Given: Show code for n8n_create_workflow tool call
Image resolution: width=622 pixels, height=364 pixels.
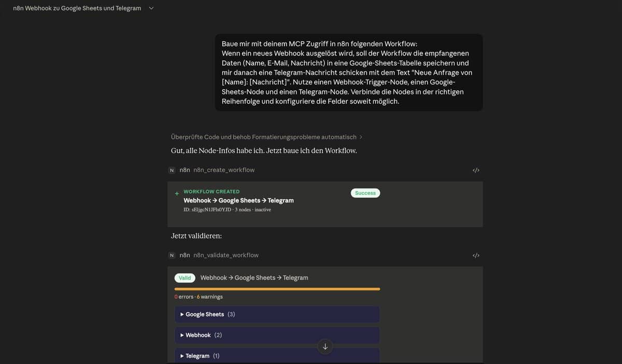Looking at the screenshot, I should (476, 170).
